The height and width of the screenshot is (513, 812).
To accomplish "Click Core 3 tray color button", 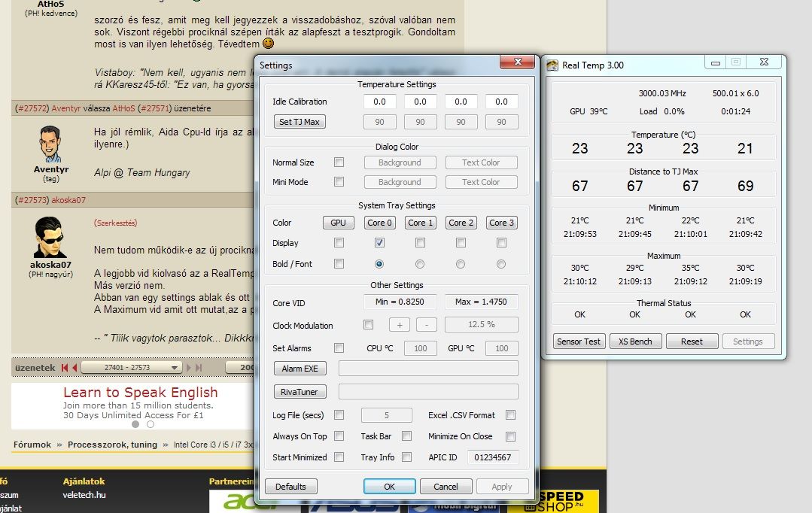I will click(x=501, y=223).
